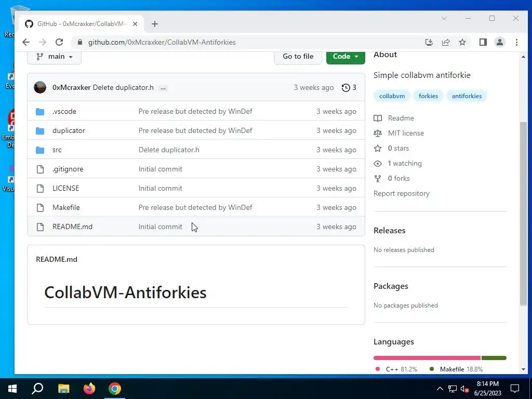Screen dimensions: 532x399
Task: Expand commit message ellipsis
Action: click(163, 88)
